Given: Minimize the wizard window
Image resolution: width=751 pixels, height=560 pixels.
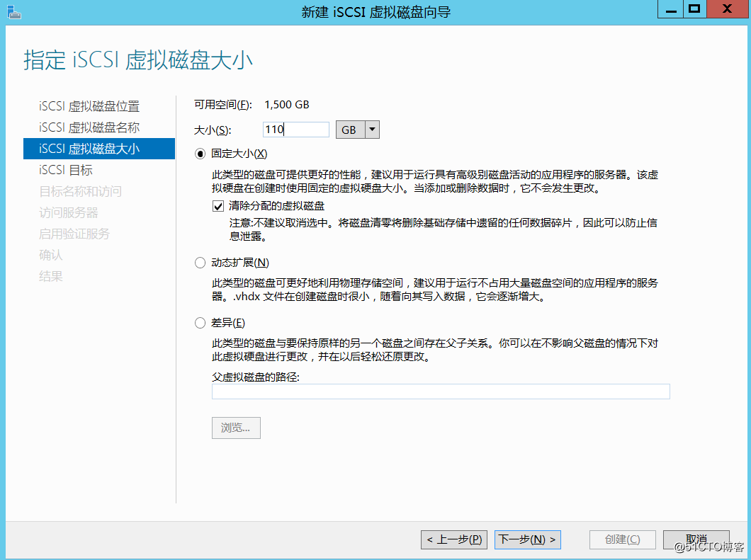Looking at the screenshot, I should [x=670, y=10].
